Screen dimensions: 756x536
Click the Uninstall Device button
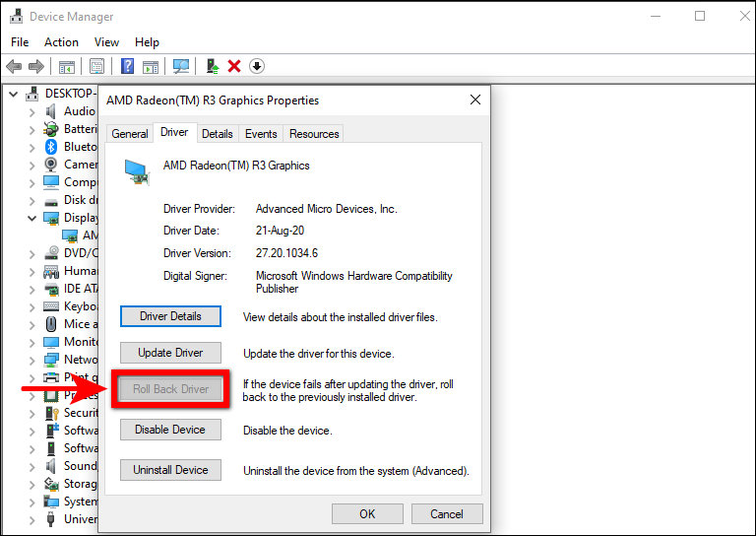pyautogui.click(x=170, y=470)
